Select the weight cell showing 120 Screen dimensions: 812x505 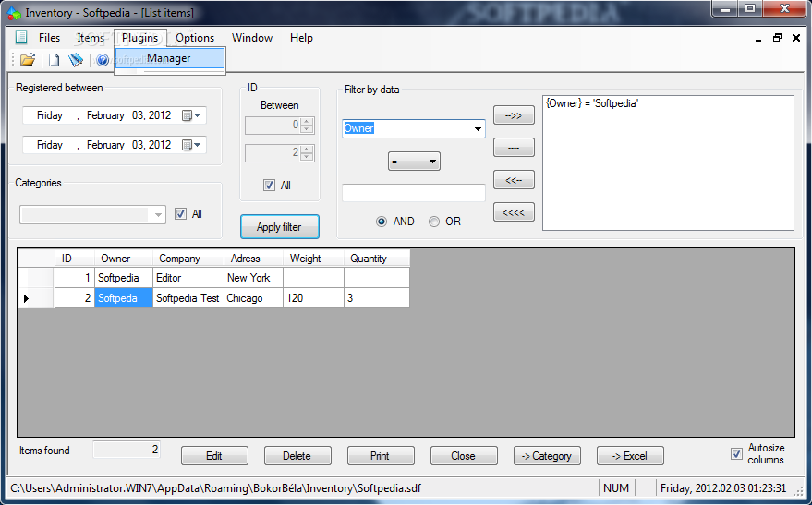tap(313, 298)
